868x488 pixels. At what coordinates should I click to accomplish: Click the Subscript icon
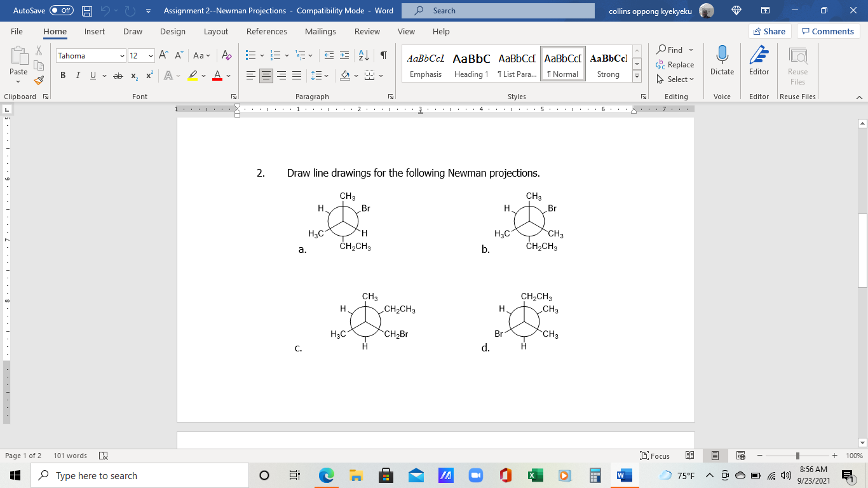(x=133, y=75)
